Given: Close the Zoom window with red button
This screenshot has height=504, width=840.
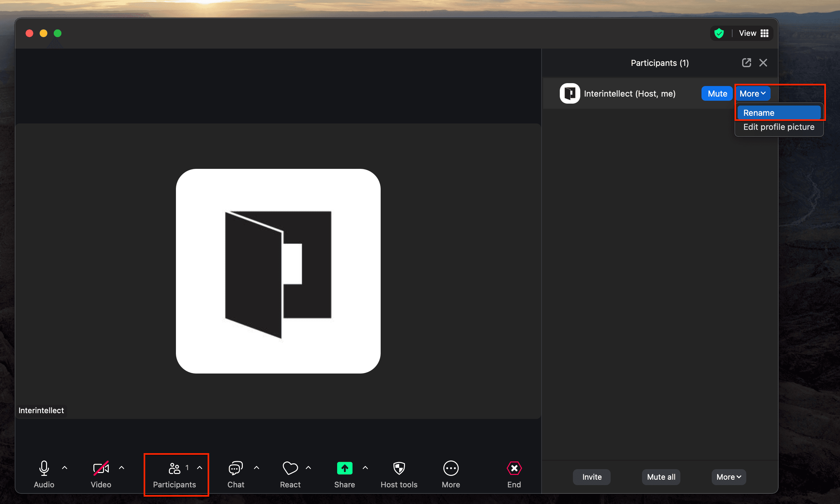Looking at the screenshot, I should (x=29, y=33).
